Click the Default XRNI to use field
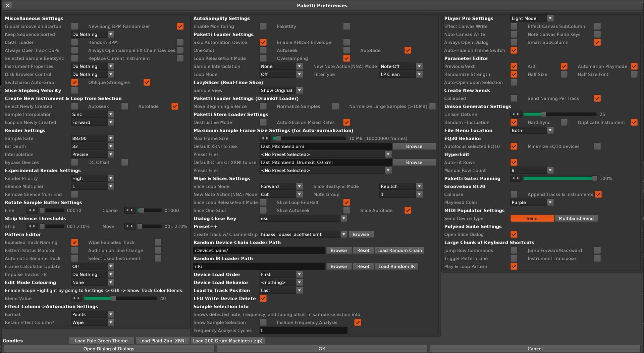644x353 pixels. point(325,146)
